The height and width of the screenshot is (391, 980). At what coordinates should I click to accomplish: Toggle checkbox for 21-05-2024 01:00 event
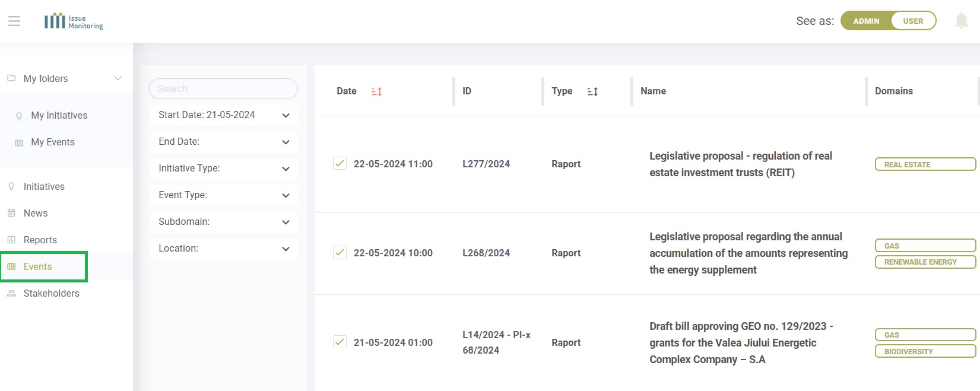click(340, 342)
